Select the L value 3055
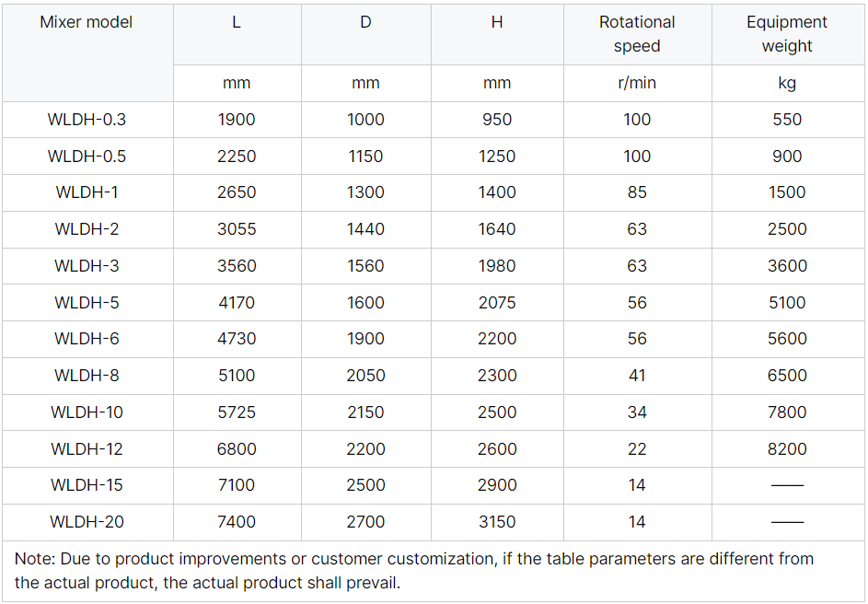This screenshot has width=868, height=604. pyautogui.click(x=237, y=229)
